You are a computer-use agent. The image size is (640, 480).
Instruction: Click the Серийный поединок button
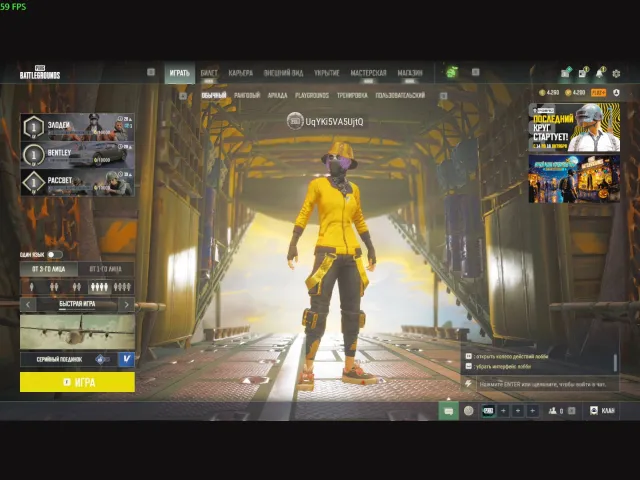[x=69, y=359]
